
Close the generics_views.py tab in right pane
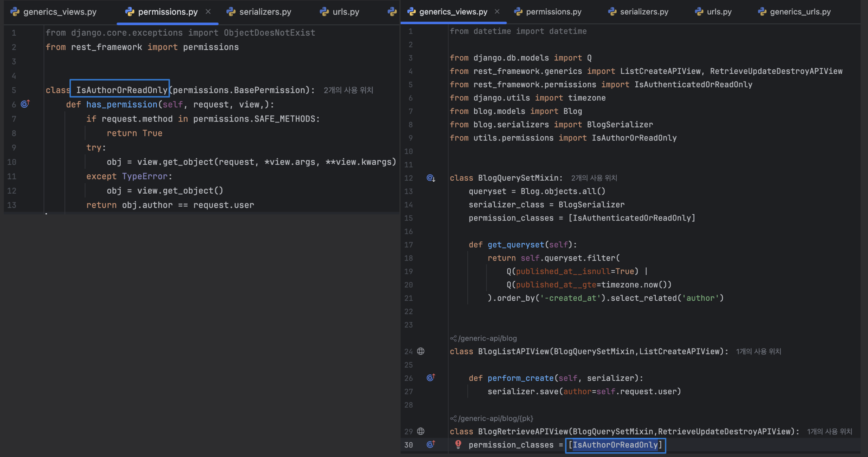[x=497, y=12]
